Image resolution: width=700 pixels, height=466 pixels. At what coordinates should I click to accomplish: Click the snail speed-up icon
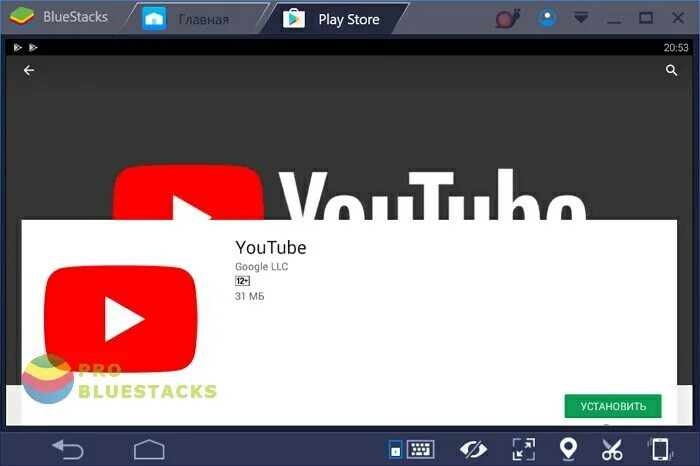(x=508, y=18)
